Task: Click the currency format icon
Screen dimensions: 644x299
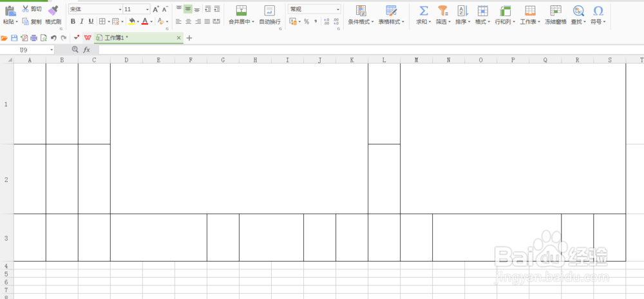Action: click(x=293, y=21)
